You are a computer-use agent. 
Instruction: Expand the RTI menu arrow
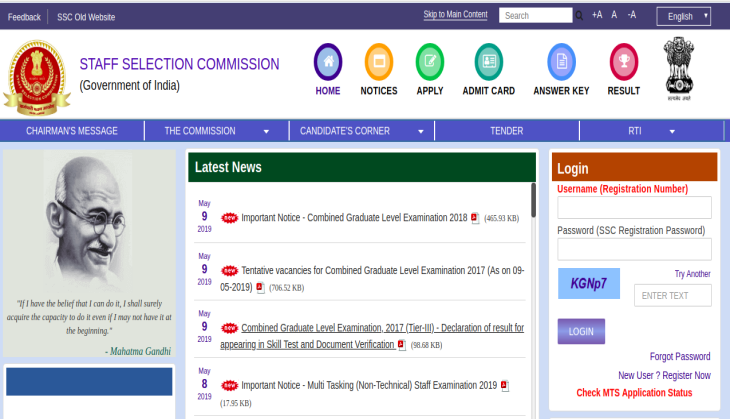tap(672, 132)
